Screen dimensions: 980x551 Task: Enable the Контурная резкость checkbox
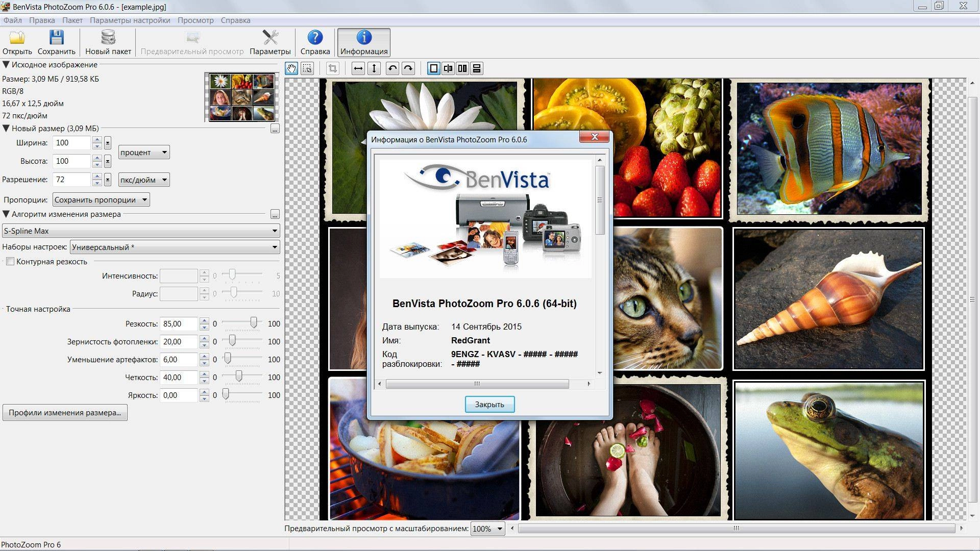point(10,262)
